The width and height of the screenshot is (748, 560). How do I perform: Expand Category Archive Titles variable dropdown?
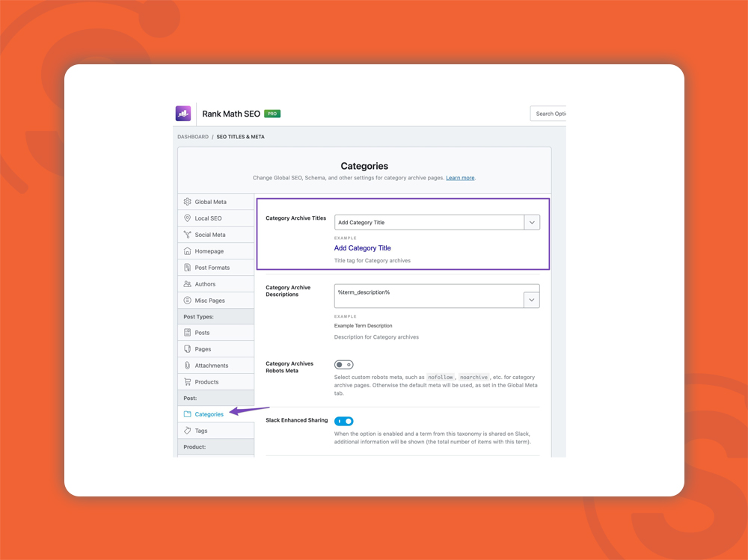pos(532,222)
